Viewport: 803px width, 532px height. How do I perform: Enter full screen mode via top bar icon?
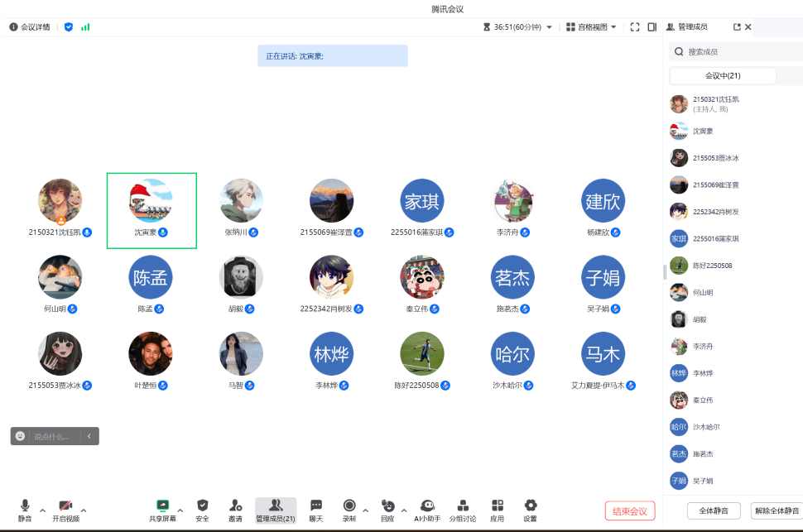635,27
